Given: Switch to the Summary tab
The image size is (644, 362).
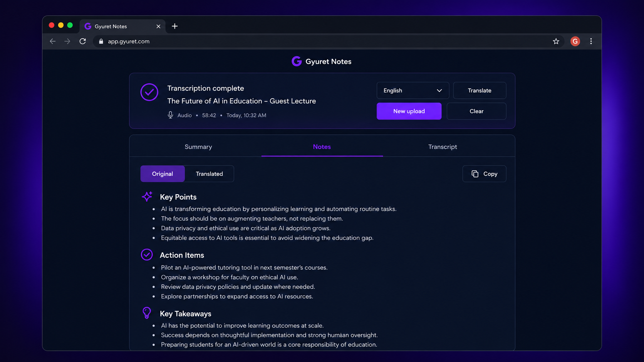Looking at the screenshot, I should pos(198,147).
